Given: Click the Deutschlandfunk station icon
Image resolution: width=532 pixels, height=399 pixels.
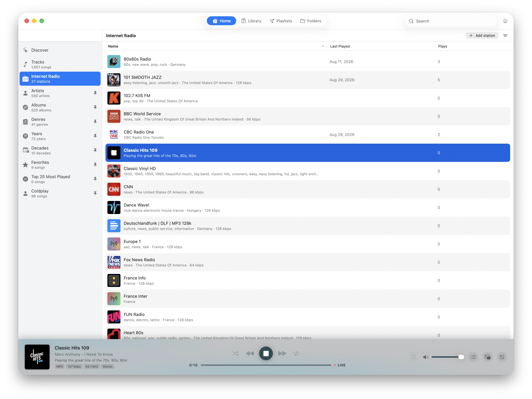Looking at the screenshot, I should pos(114,226).
